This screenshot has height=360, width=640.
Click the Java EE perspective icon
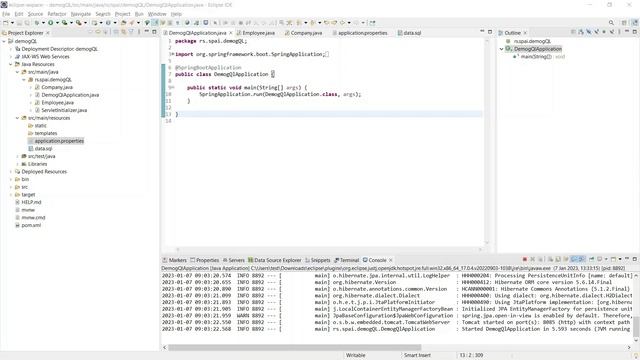tap(635, 23)
